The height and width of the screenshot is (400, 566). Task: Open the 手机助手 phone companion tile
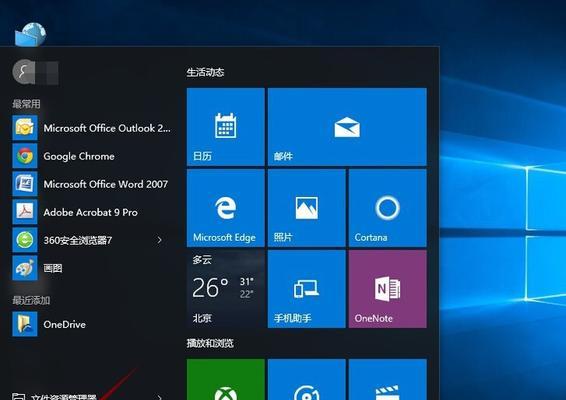(x=306, y=289)
